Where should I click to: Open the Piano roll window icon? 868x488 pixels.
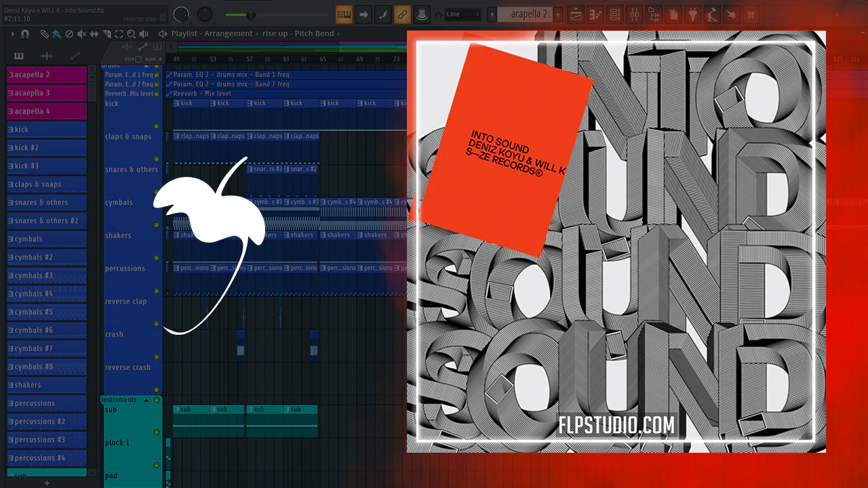click(x=595, y=14)
